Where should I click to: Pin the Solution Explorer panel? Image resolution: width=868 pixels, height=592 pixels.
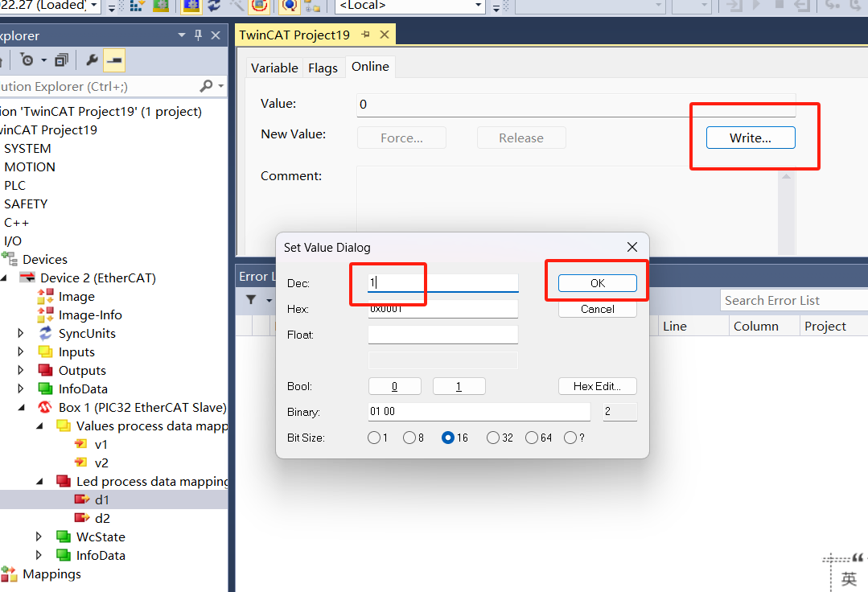point(198,35)
